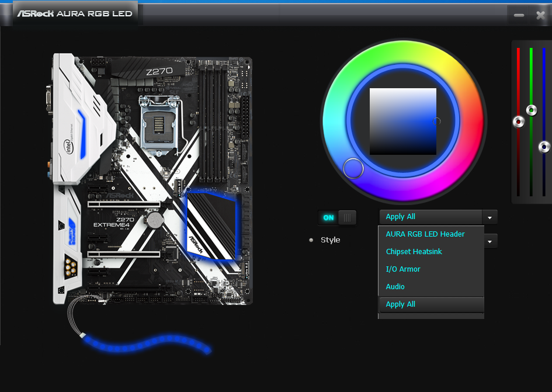The height and width of the screenshot is (392, 552).
Task: Toggle the LED ON switch off
Action: click(337, 218)
